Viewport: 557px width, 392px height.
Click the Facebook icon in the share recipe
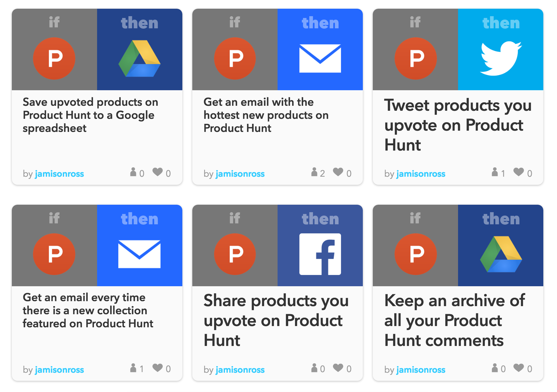(x=320, y=254)
